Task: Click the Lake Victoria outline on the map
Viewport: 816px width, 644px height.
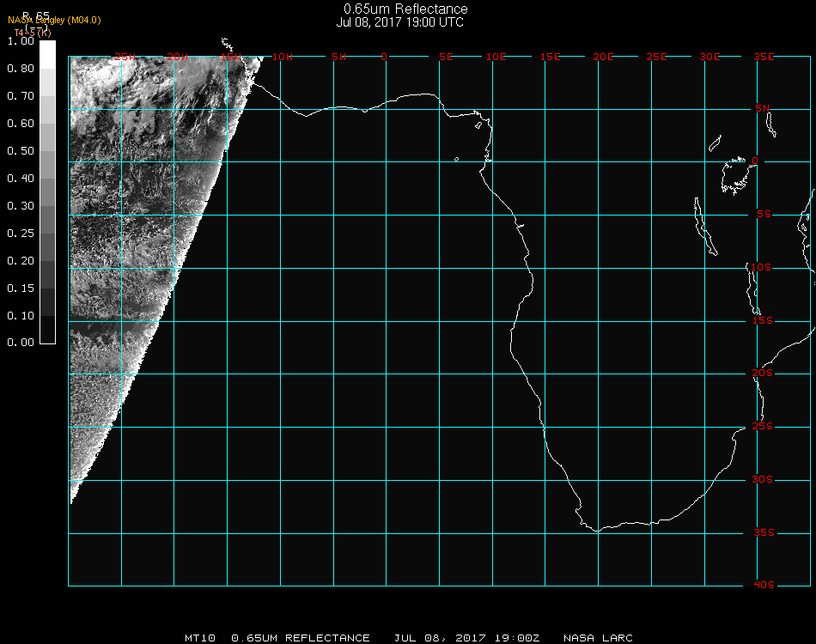Action: [x=734, y=176]
